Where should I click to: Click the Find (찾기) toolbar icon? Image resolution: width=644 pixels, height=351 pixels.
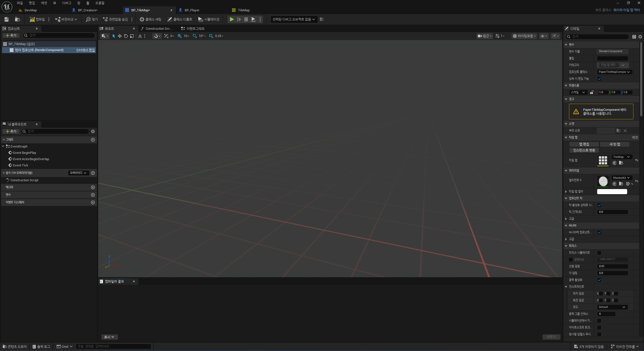pyautogui.click(x=92, y=19)
